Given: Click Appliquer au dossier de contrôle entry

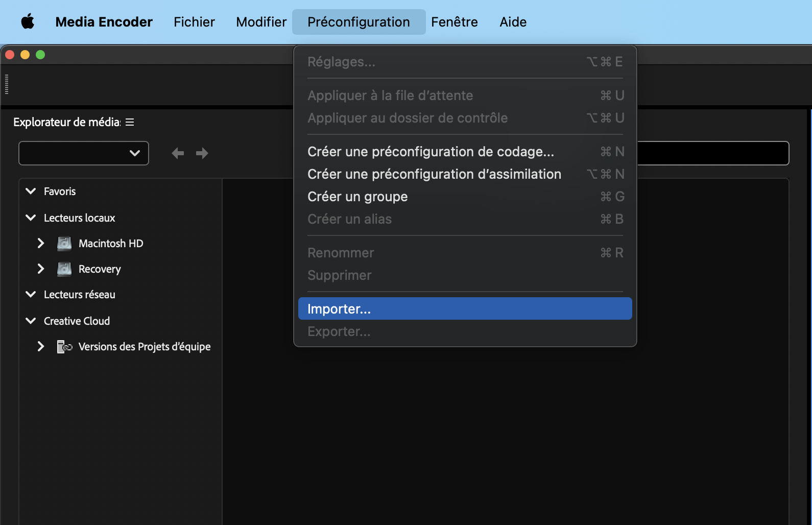Looking at the screenshot, I should (x=465, y=118).
